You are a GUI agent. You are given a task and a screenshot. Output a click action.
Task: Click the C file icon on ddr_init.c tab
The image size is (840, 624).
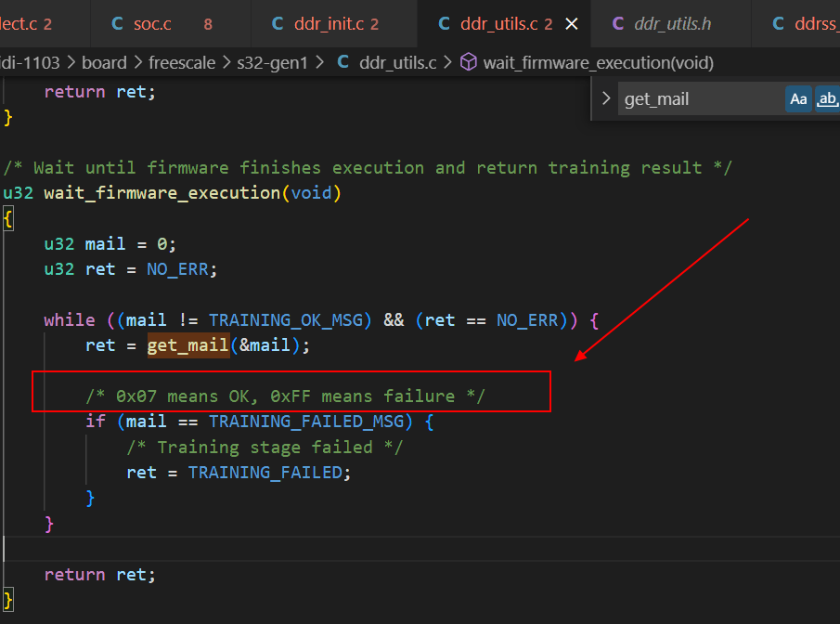click(x=278, y=24)
